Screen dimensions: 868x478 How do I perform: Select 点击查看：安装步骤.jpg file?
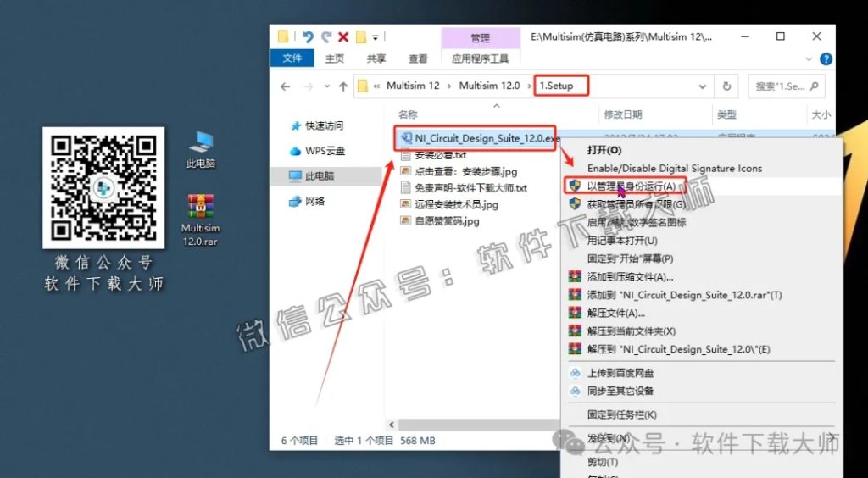pyautogui.click(x=459, y=171)
